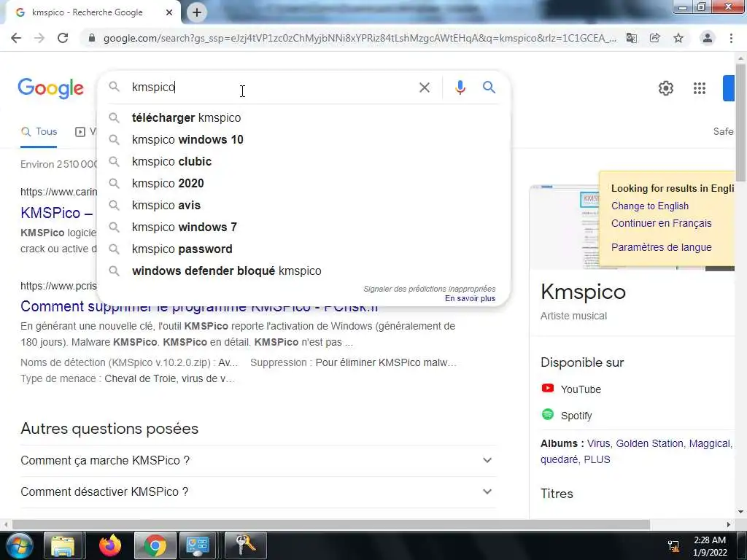Bookmark this page with star icon
Screen dimensions: 747x560
point(678,38)
